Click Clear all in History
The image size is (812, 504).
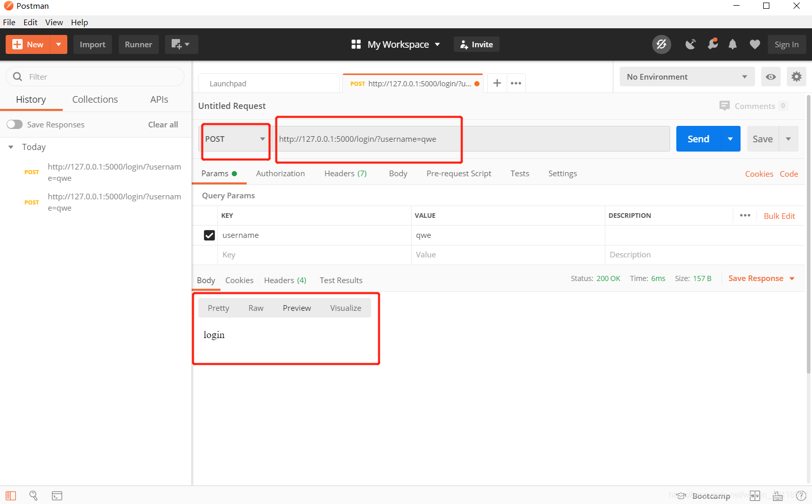tap(163, 124)
